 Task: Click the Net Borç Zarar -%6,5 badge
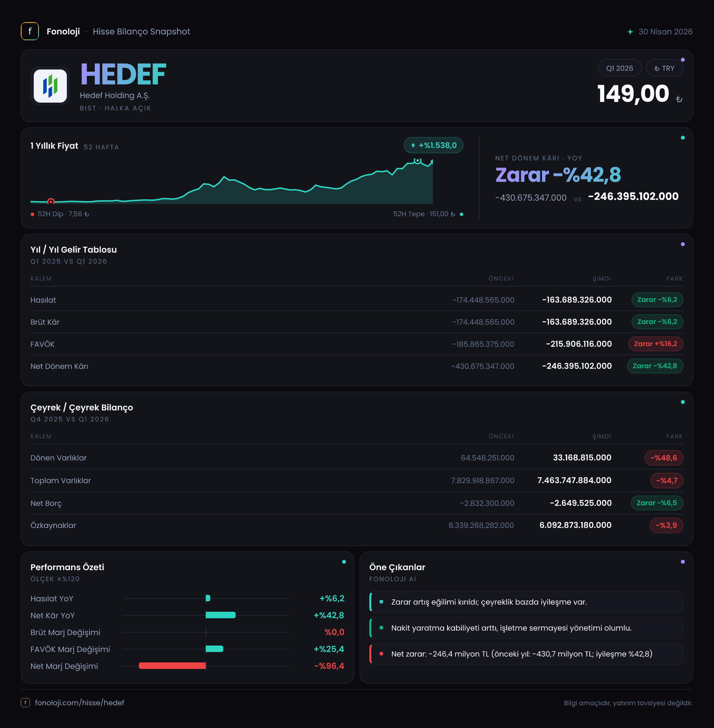pyautogui.click(x=657, y=503)
